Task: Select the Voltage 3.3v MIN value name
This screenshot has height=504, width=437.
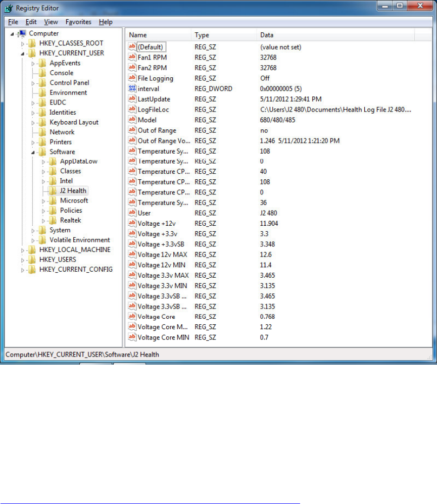Action: coord(162,286)
